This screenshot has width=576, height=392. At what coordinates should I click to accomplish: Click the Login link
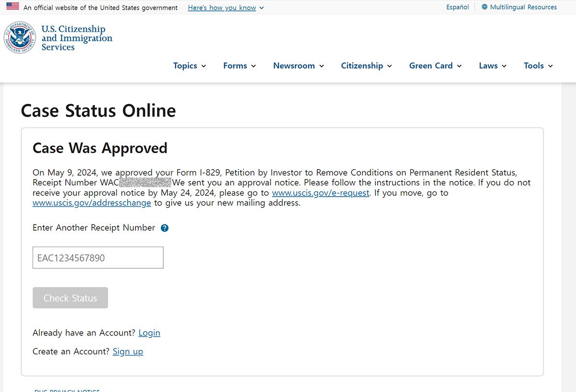[x=149, y=333]
